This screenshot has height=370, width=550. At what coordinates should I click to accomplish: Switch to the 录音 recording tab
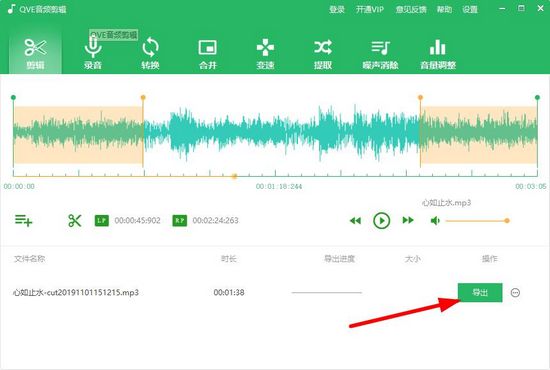93,53
